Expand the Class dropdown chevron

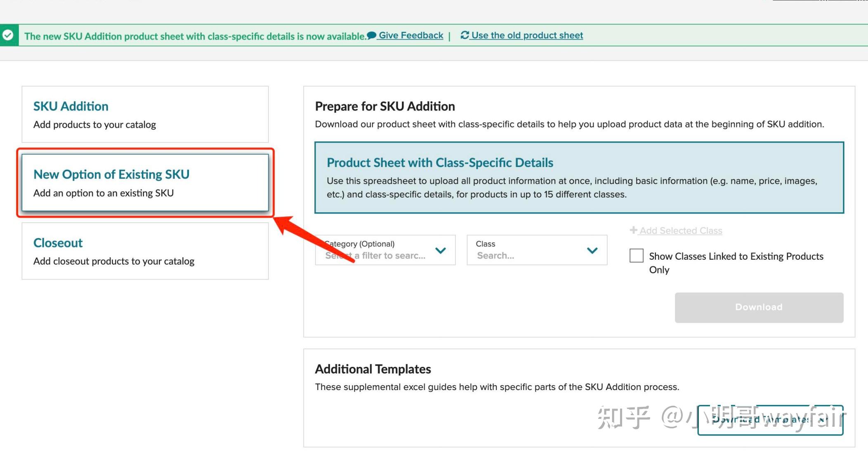[592, 250]
